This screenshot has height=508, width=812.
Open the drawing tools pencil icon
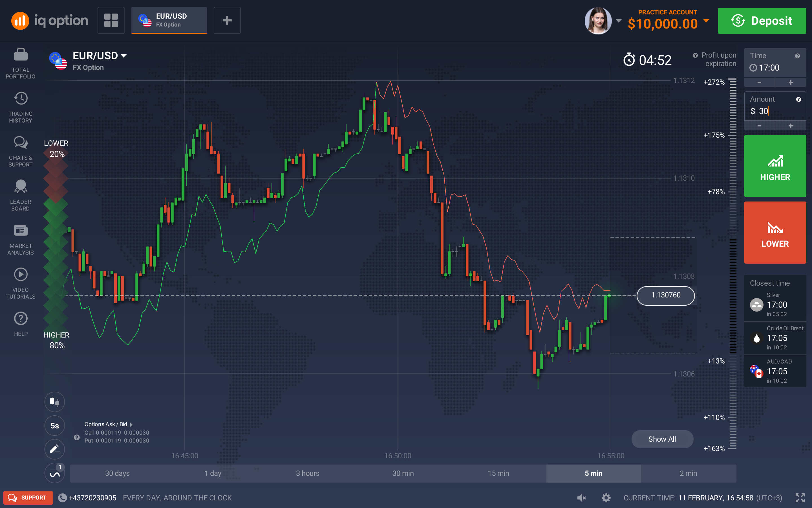(x=55, y=449)
